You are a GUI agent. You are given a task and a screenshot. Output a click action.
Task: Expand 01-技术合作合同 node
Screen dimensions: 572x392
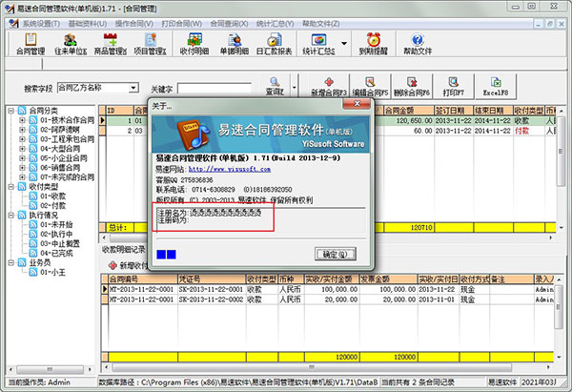pyautogui.click(x=22, y=120)
